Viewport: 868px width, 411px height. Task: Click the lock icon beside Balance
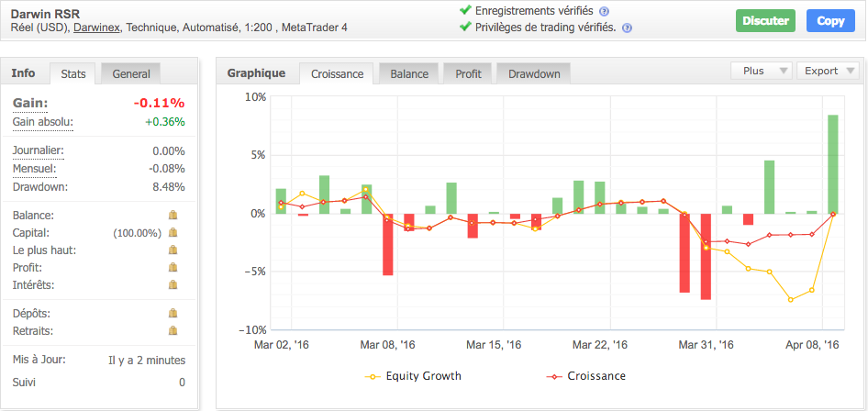point(172,216)
